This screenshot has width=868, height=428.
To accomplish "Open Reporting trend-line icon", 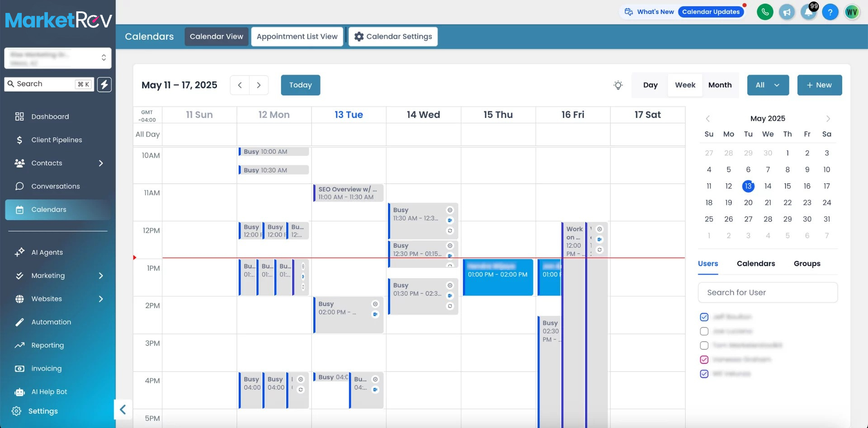I will pos(19,345).
